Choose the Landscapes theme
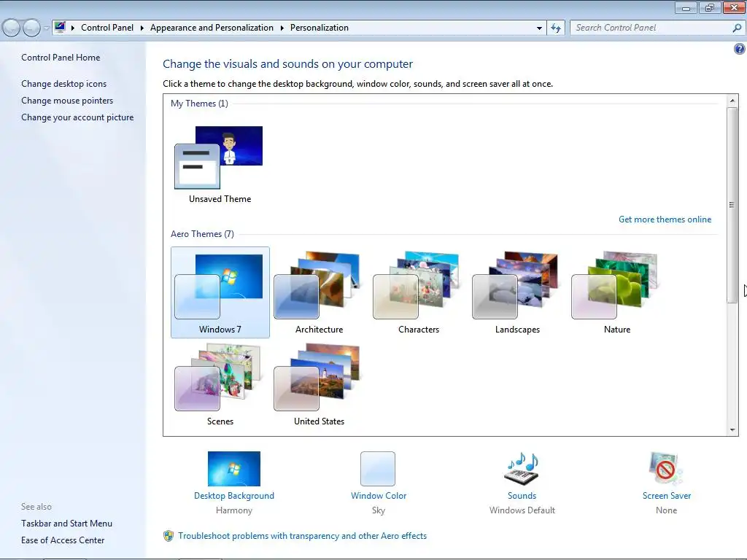This screenshot has width=747, height=560. coord(516,285)
